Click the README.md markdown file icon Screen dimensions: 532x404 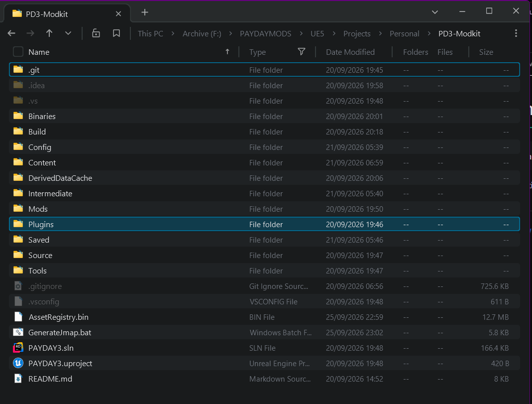pyautogui.click(x=18, y=379)
